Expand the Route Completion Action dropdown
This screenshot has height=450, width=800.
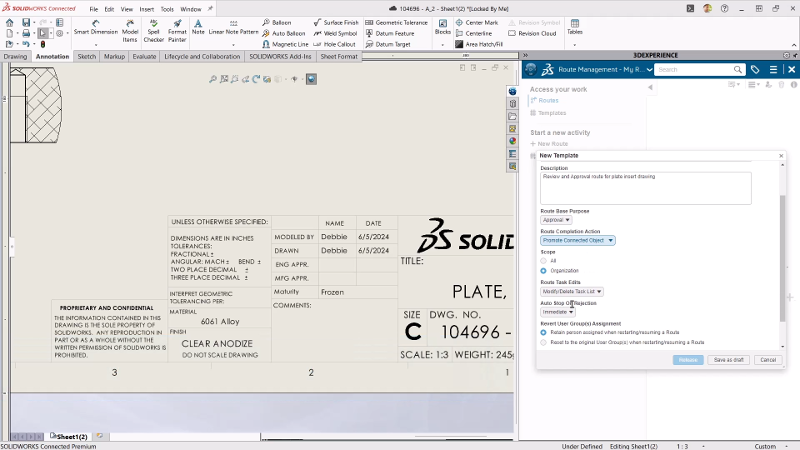pyautogui.click(x=578, y=240)
